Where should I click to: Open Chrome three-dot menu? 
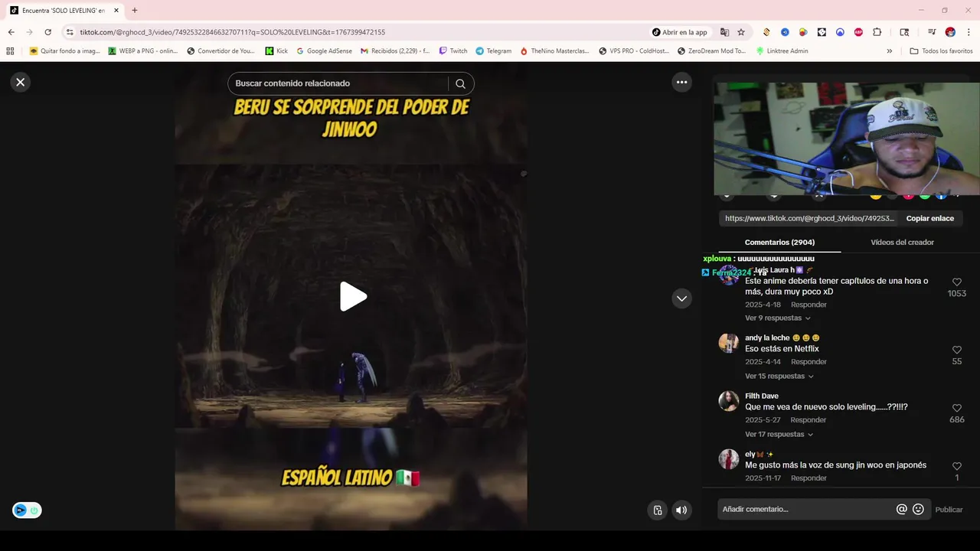pyautogui.click(x=969, y=32)
